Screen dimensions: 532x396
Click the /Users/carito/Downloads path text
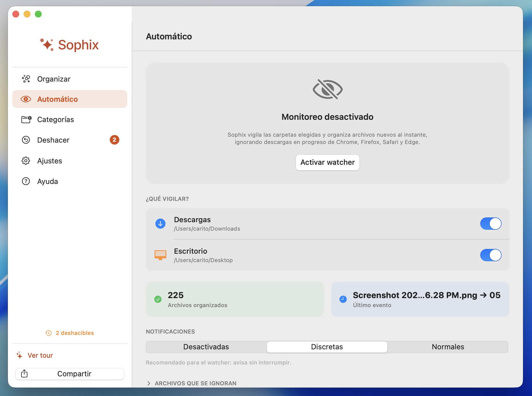click(x=207, y=229)
